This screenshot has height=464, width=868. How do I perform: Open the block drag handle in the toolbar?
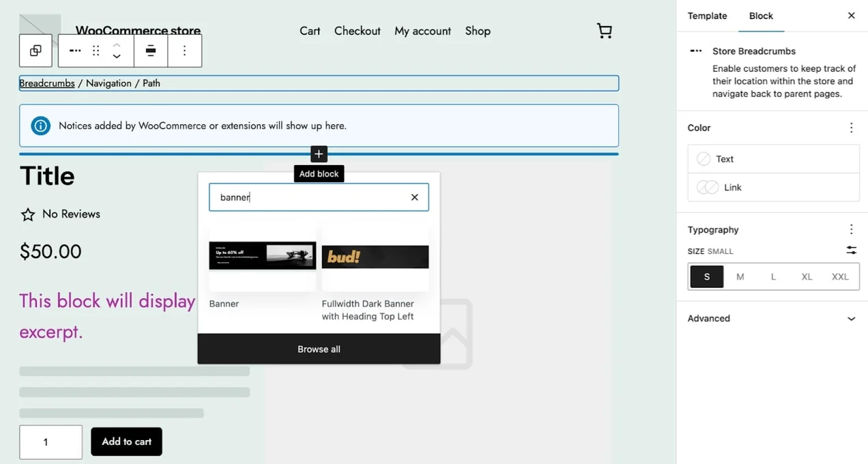point(96,50)
